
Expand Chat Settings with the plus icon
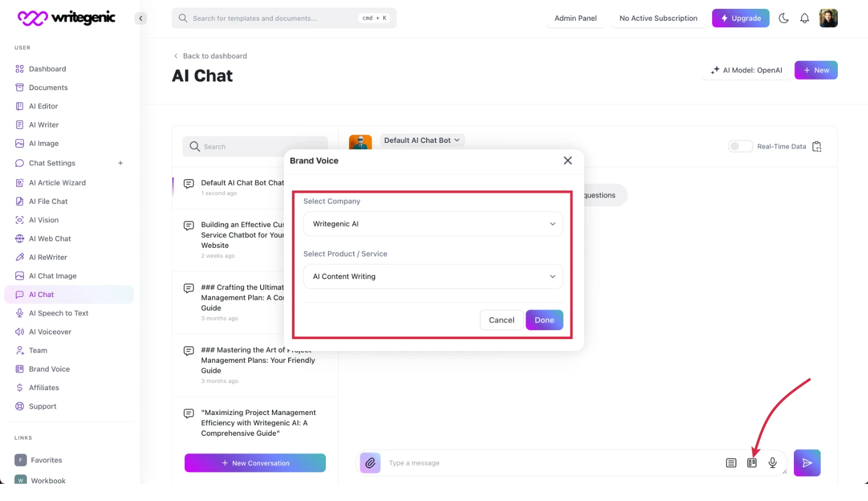click(120, 163)
